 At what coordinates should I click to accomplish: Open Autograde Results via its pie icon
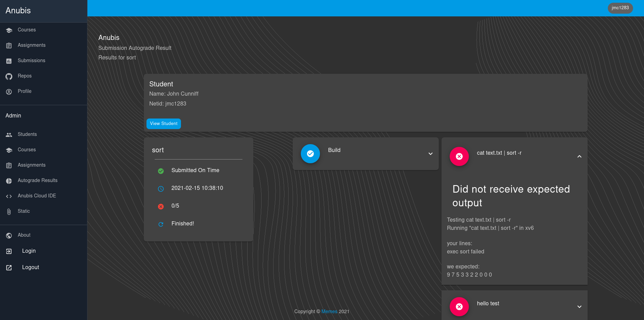[9, 181]
